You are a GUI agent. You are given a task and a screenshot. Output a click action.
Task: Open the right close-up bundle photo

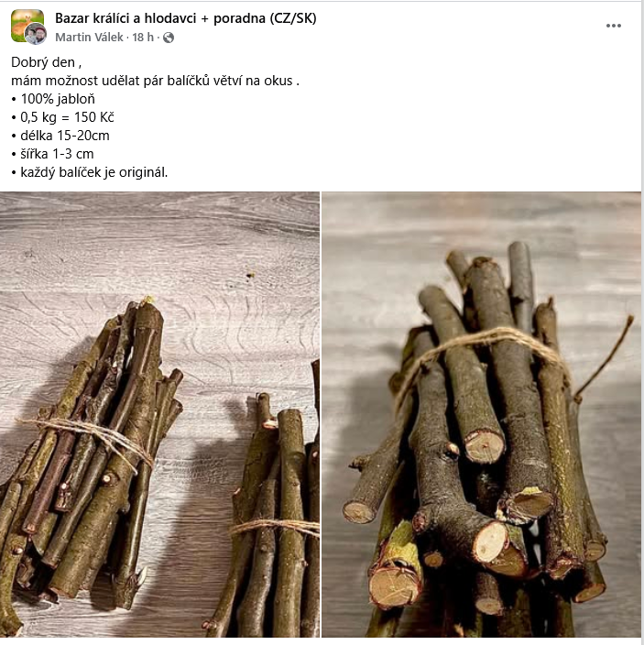coord(481,415)
